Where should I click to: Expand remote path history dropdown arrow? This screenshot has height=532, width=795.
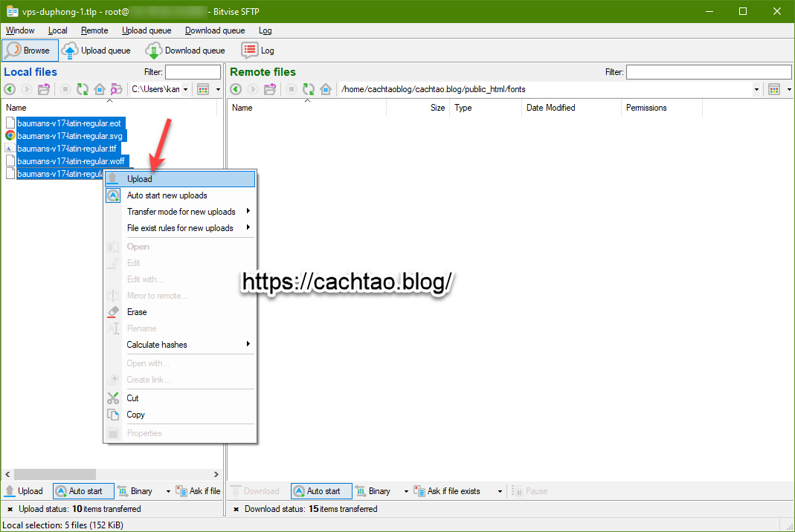[756, 89]
